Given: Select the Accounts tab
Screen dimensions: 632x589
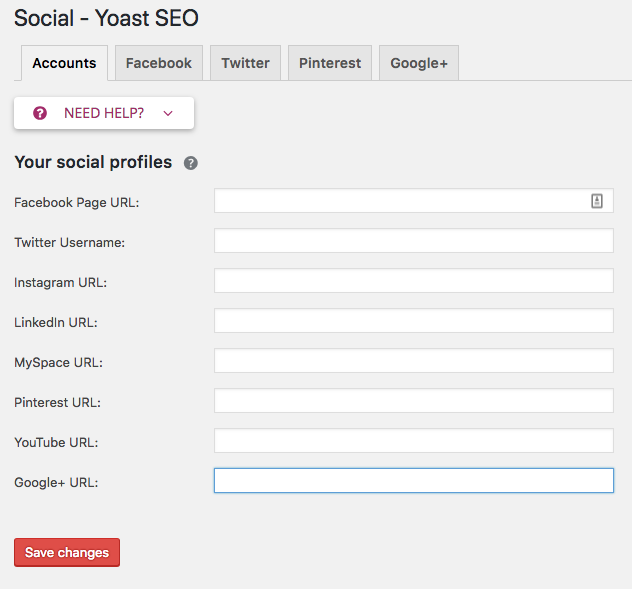Looking at the screenshot, I should (x=64, y=63).
